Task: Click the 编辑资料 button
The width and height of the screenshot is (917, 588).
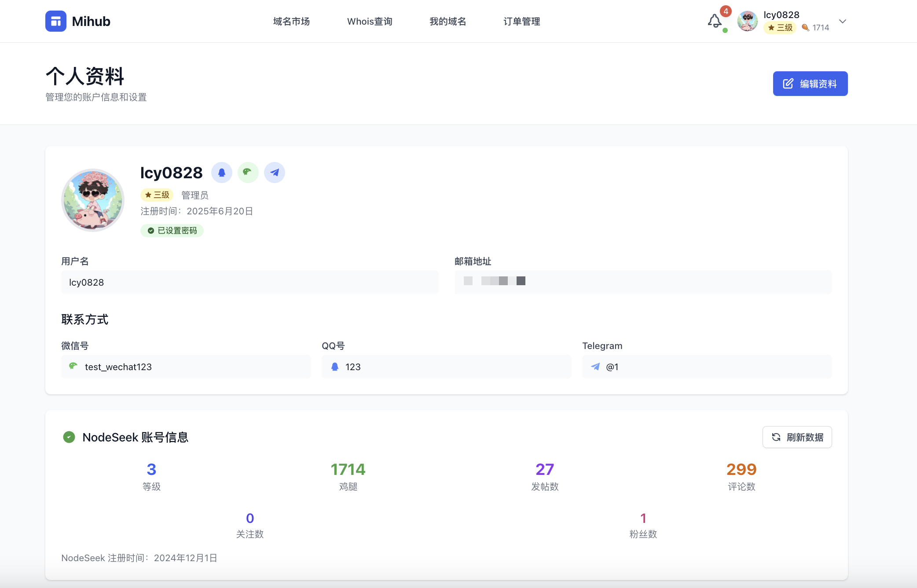Action: point(810,84)
